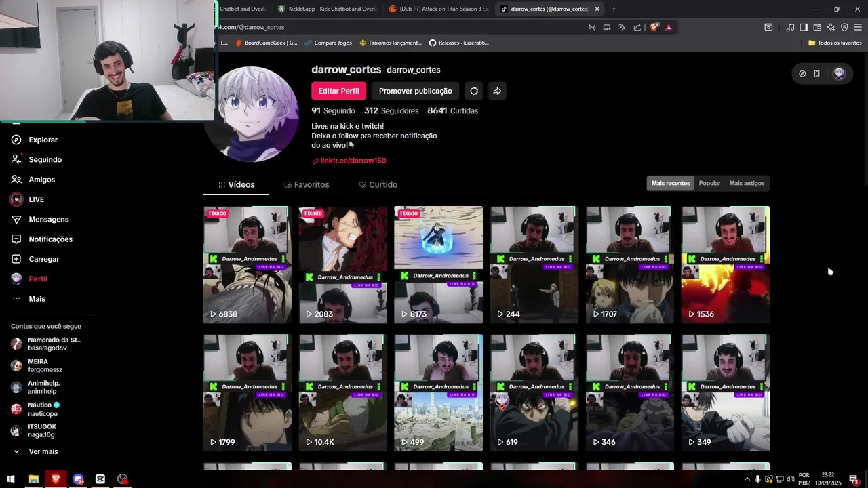Viewport: 868px width, 488px height.
Task: Click the profile settings gear icon
Action: click(474, 91)
